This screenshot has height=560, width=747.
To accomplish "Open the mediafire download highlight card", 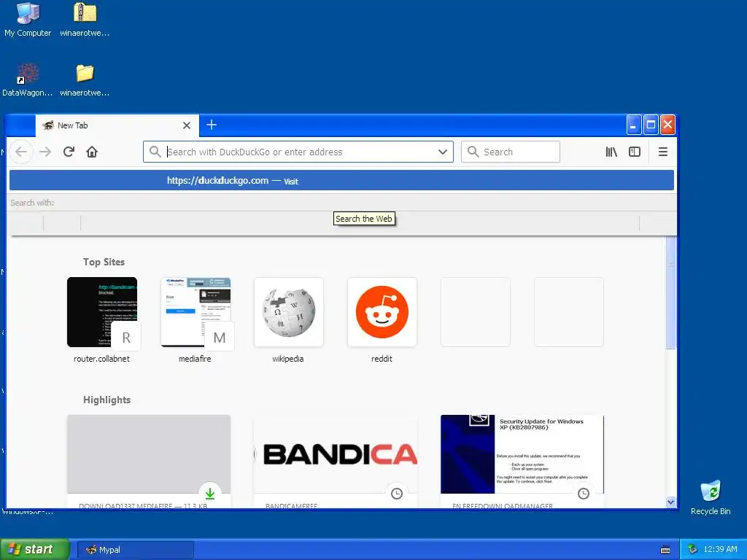I will (149, 461).
